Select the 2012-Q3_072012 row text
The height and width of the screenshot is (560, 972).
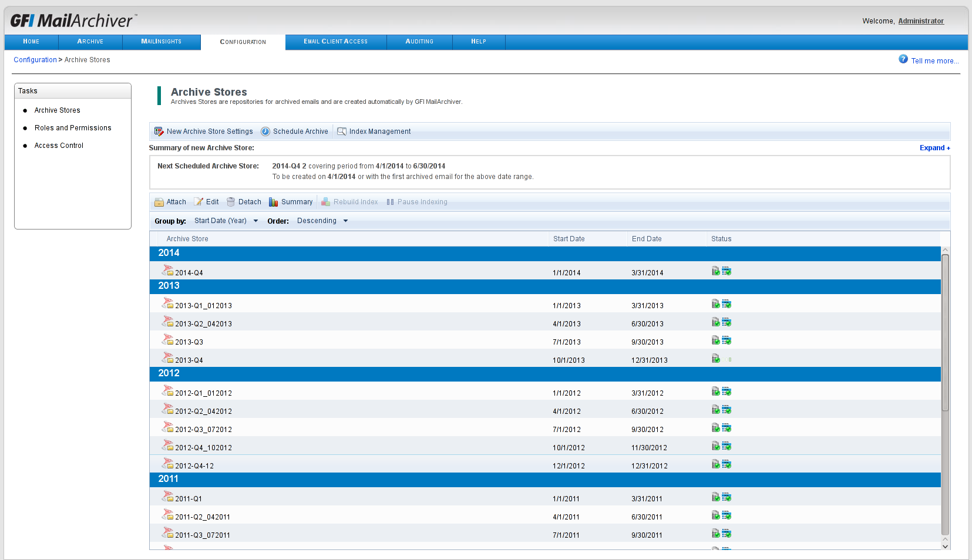coord(203,430)
